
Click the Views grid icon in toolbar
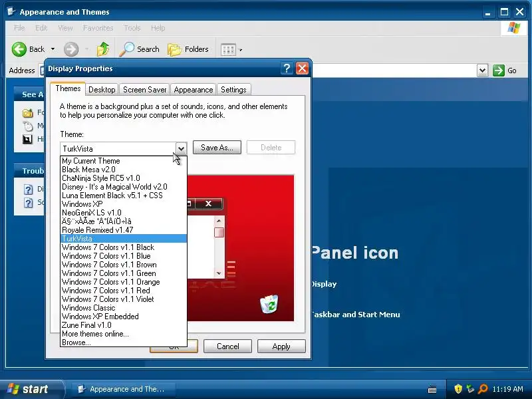tap(228, 49)
